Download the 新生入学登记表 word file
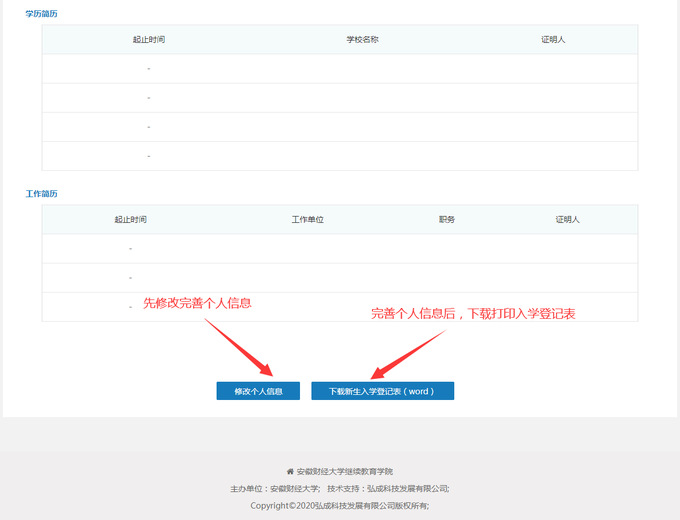This screenshot has height=520, width=680. point(382,391)
